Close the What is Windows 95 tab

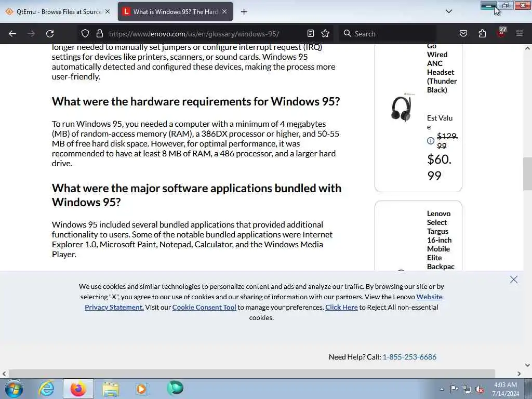pyautogui.click(x=224, y=11)
